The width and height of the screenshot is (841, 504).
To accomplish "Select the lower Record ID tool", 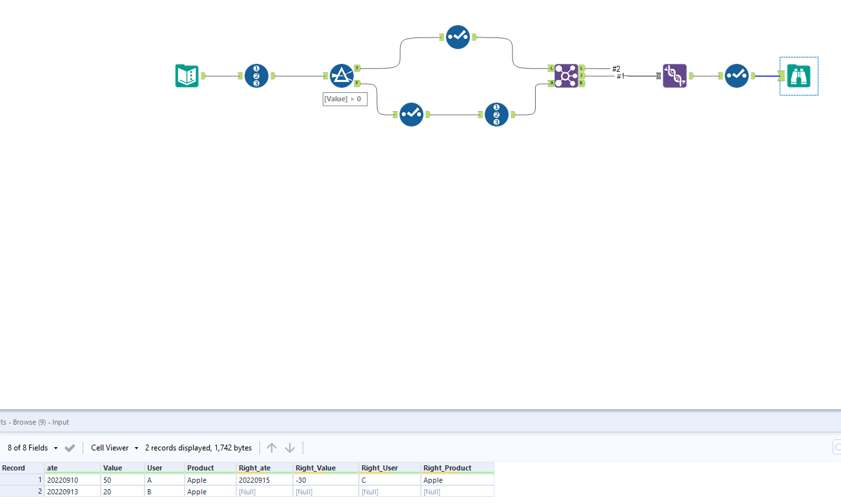I will 496,114.
